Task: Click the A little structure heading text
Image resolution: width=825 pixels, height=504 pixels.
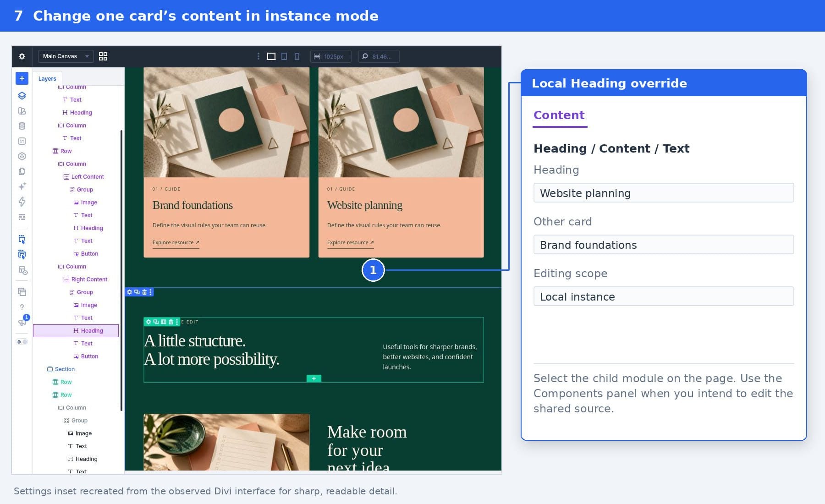Action: [x=211, y=350]
